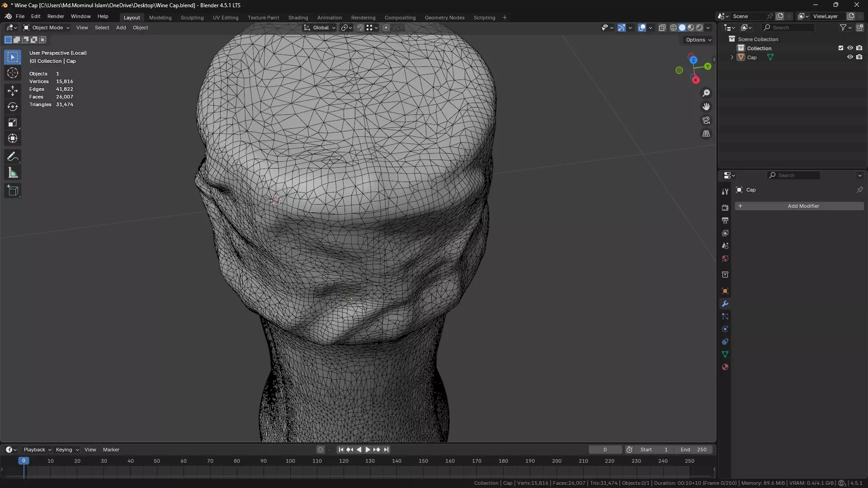This screenshot has width=868, height=488.
Task: Click the Add Modifier button
Action: tap(799, 206)
